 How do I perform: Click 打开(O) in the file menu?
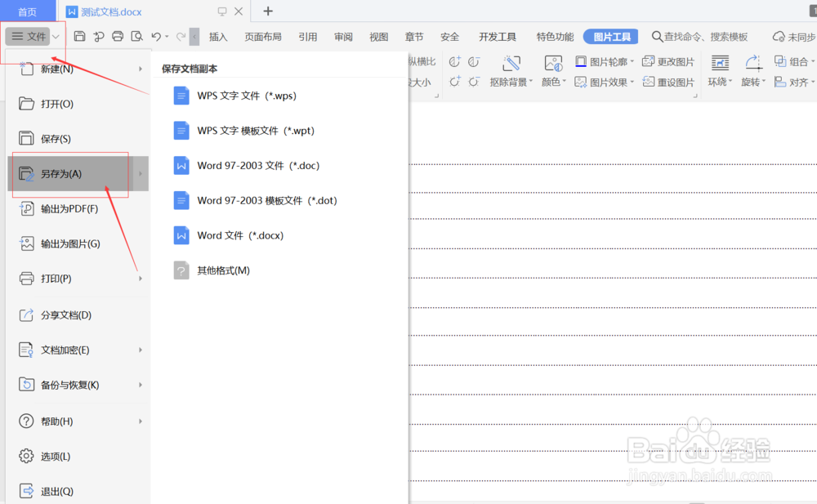point(78,104)
